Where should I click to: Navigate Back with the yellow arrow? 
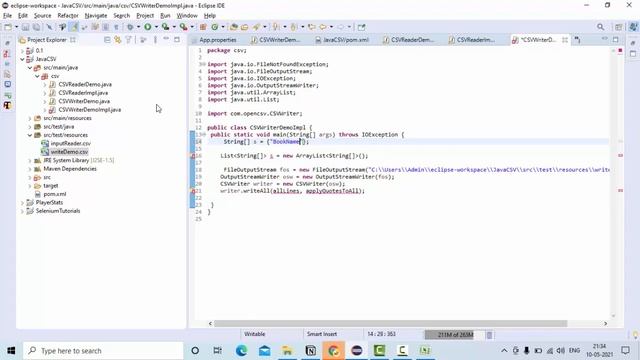(323, 27)
